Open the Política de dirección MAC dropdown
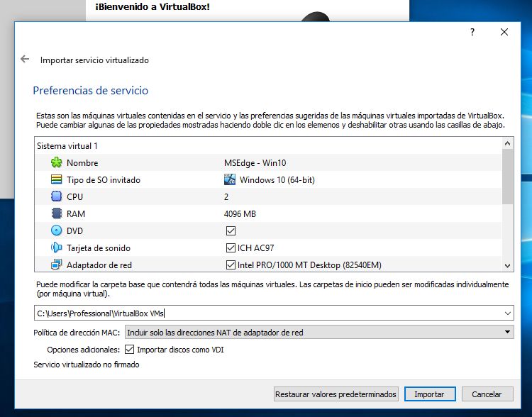This screenshot has width=532, height=417. 319,332
